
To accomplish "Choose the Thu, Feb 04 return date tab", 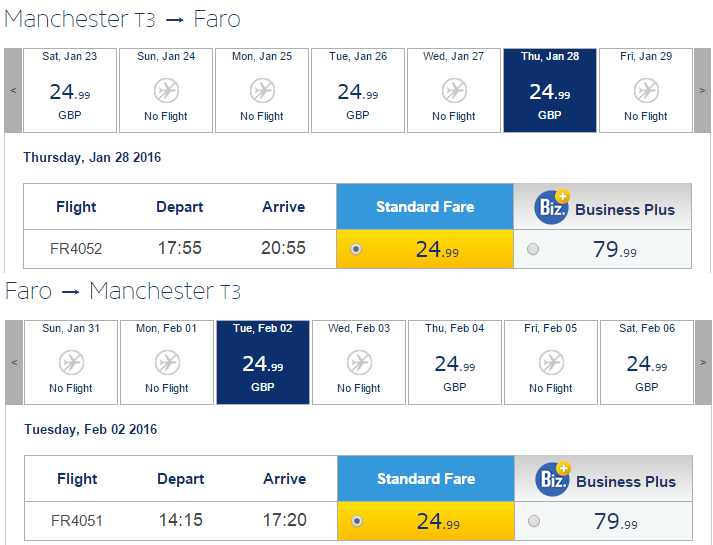I will pos(455,362).
